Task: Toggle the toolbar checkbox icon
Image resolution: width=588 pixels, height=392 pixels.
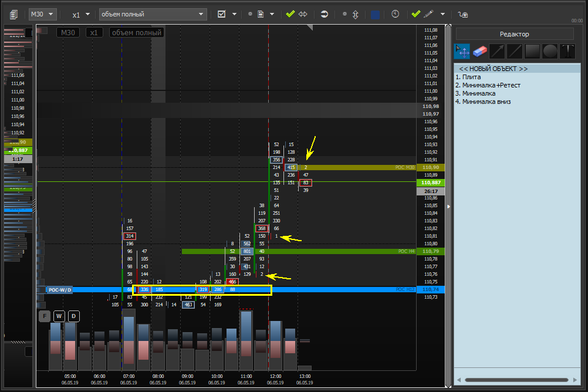Action: [222, 14]
